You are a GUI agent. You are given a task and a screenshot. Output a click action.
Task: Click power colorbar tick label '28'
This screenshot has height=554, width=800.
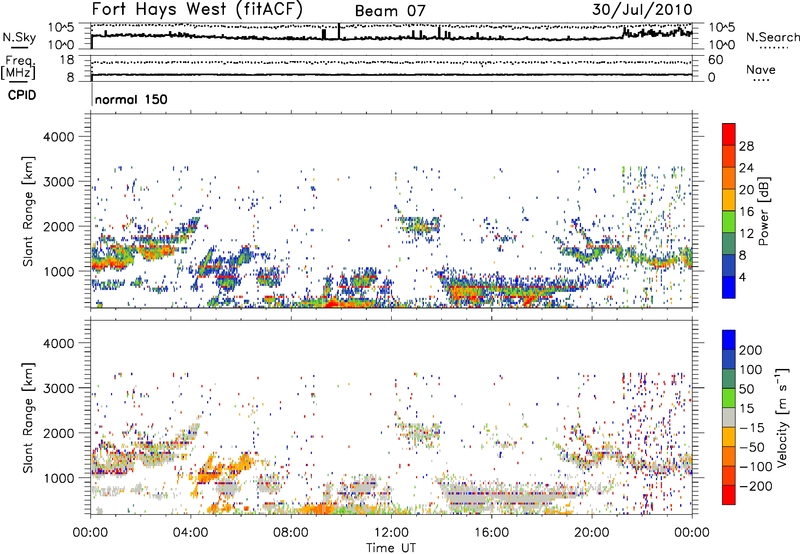(746, 146)
